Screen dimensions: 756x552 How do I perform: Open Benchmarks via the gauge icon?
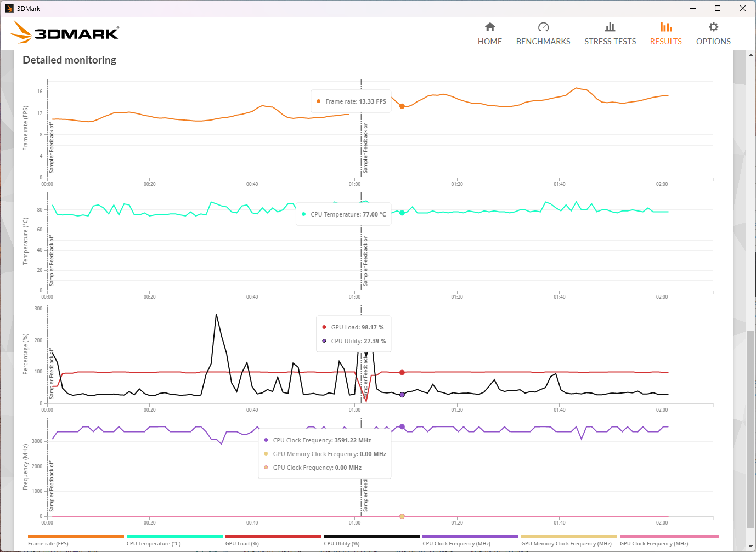click(543, 27)
